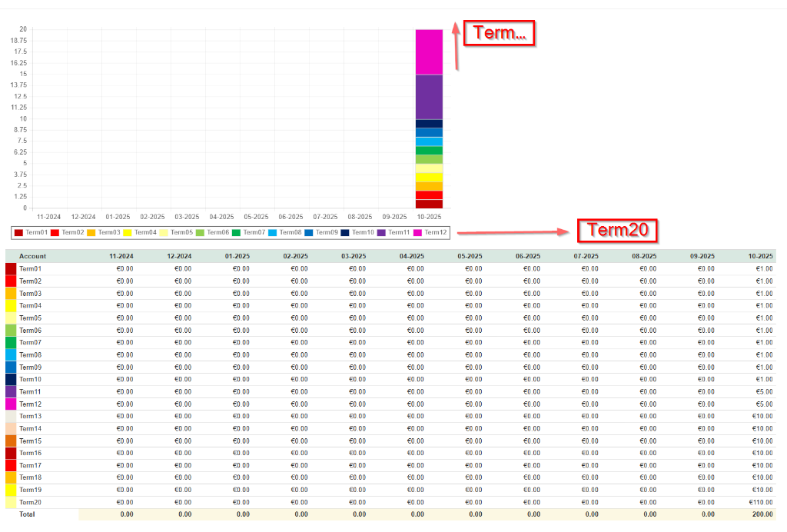This screenshot has width=787, height=532.
Task: Toggle Term06 series in chart legend
Action: point(212,232)
